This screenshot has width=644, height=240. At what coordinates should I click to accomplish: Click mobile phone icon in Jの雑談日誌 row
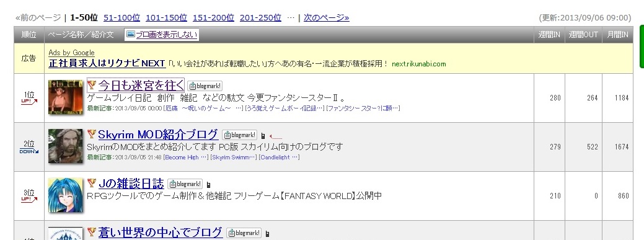[209, 185]
